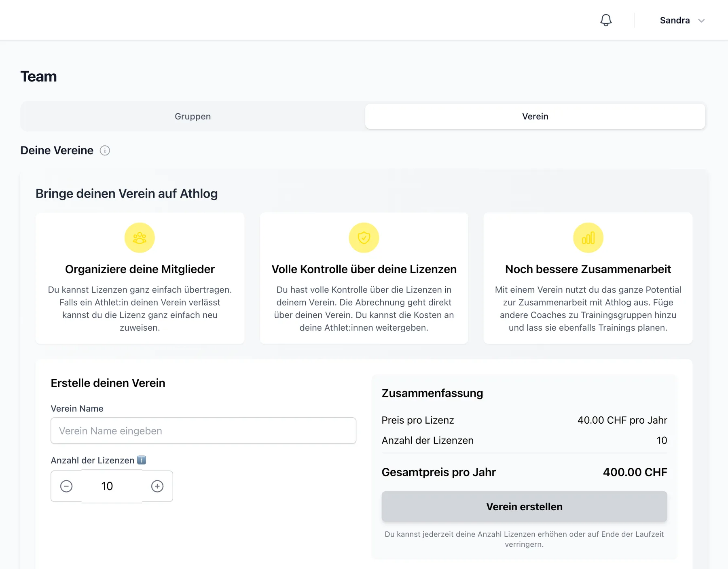Show info next to Deine Vereine

[x=105, y=151]
